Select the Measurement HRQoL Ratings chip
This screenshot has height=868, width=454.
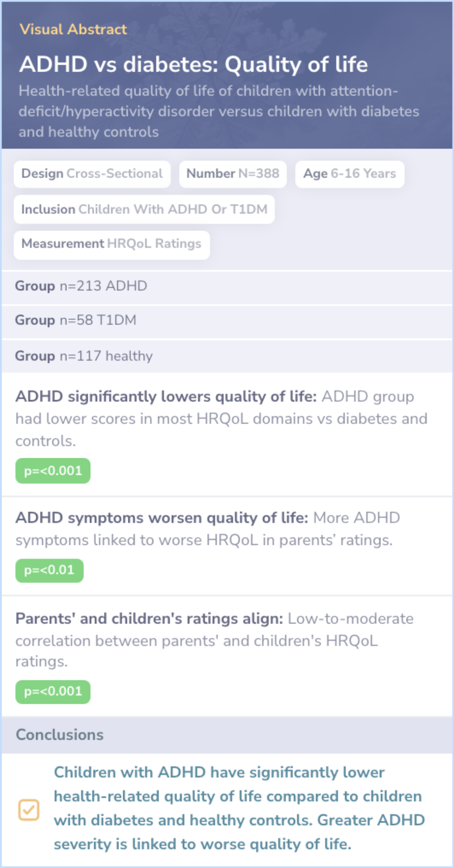[111, 244]
